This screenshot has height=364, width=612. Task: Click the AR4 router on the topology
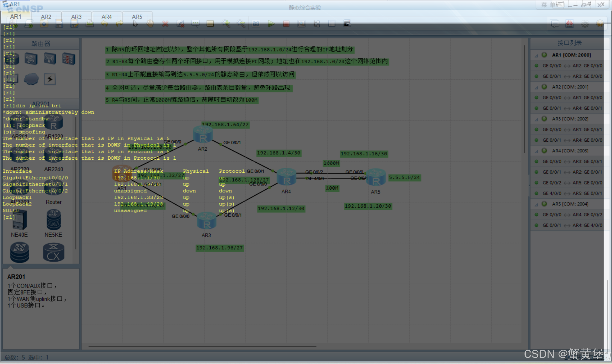(x=286, y=177)
